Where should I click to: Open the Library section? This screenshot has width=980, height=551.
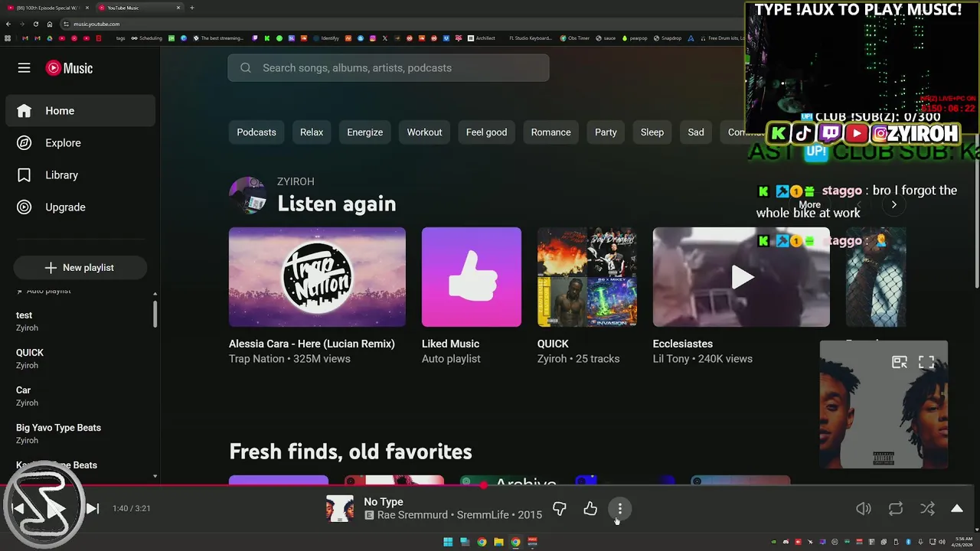coord(80,175)
